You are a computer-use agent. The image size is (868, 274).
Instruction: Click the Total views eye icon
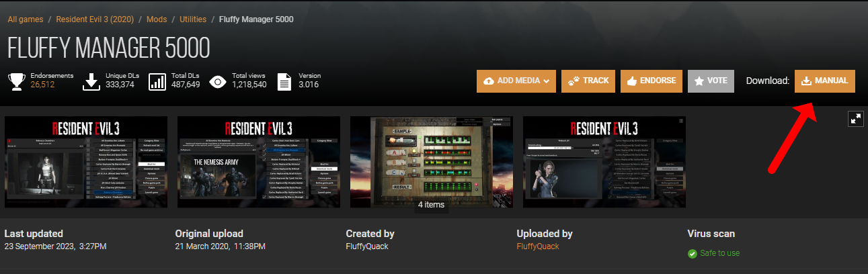(x=217, y=81)
